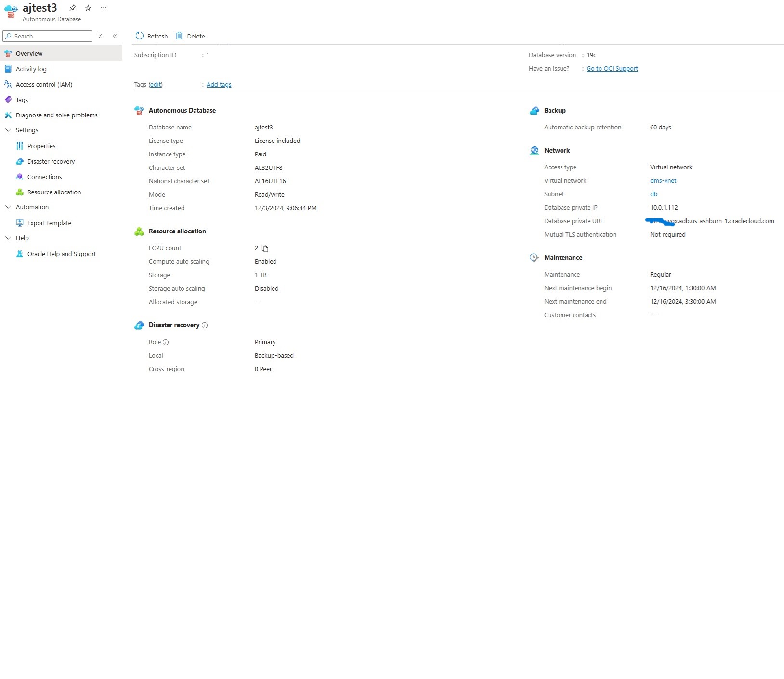Click the Diagnose and solve problems icon

(8, 115)
